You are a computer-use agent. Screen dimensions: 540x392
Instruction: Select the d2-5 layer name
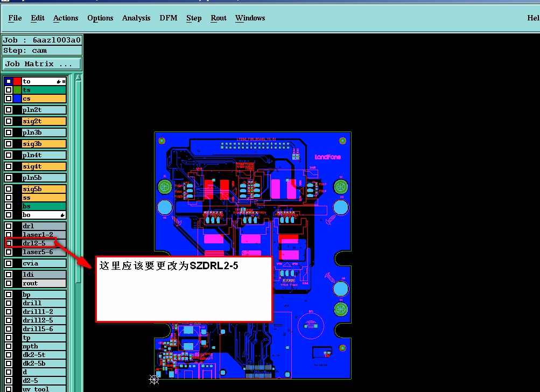coord(44,381)
